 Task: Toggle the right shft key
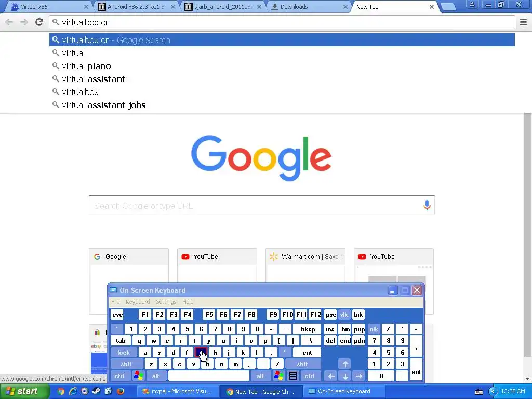302,364
